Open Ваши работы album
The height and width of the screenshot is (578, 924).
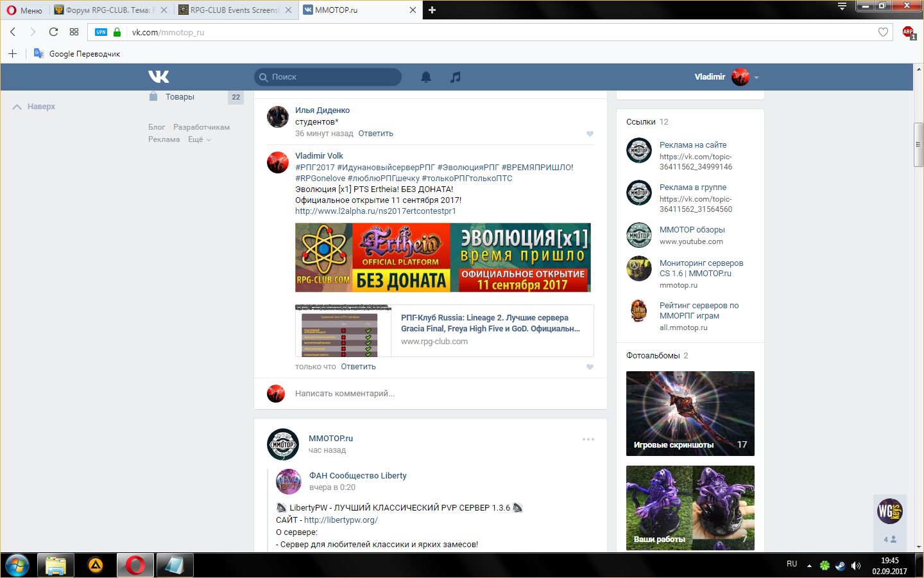pos(690,508)
